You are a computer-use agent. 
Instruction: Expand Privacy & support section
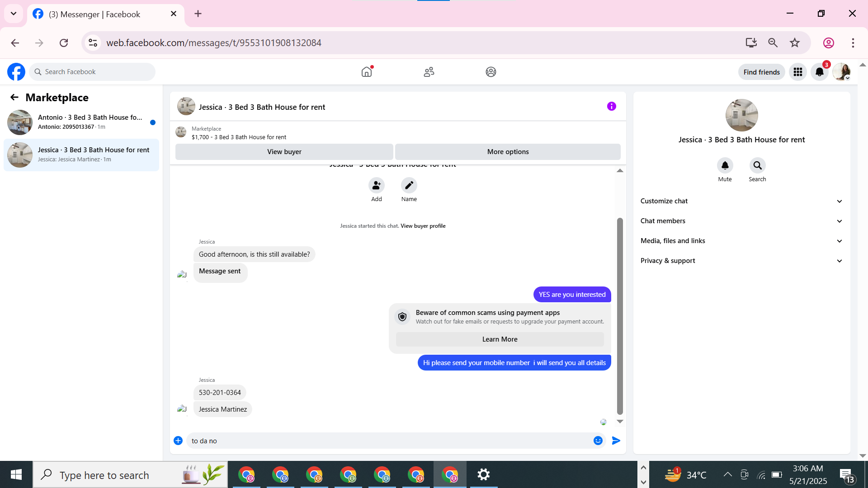click(x=742, y=261)
